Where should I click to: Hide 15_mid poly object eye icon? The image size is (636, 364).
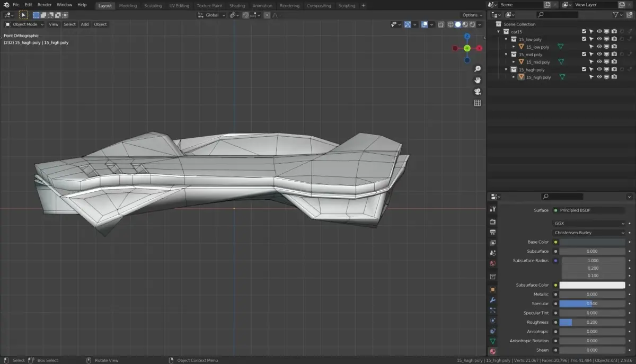pos(599,62)
